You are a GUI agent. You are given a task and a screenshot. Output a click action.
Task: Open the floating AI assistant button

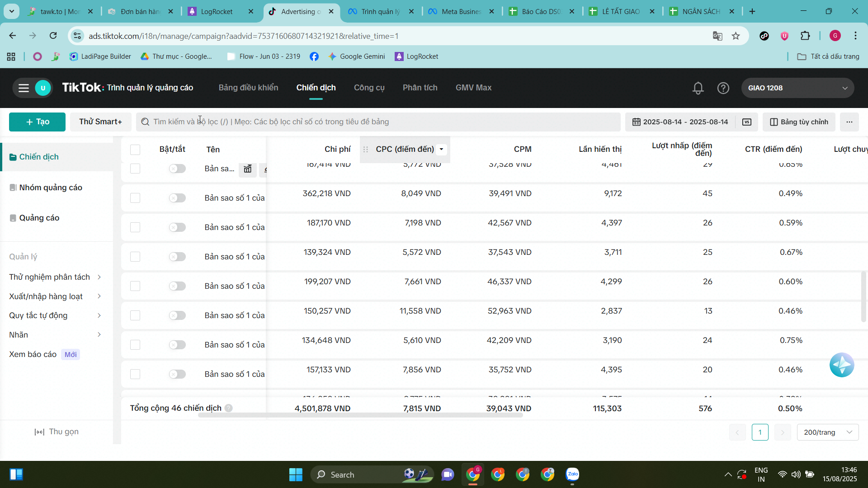(842, 365)
